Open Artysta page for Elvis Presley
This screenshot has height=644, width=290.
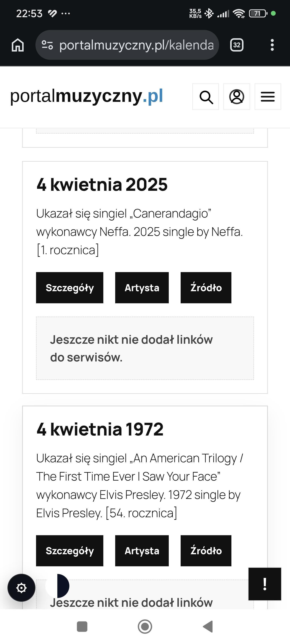(142, 550)
